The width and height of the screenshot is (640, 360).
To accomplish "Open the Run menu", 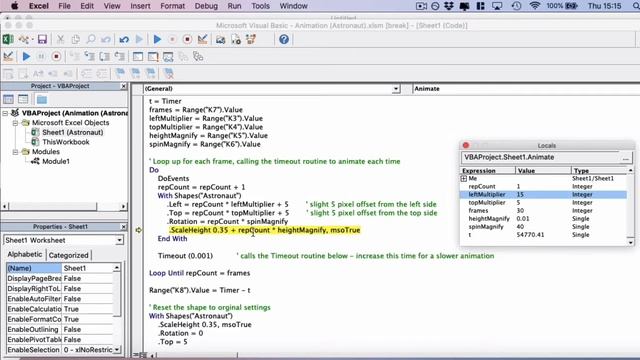I will 234,6.
